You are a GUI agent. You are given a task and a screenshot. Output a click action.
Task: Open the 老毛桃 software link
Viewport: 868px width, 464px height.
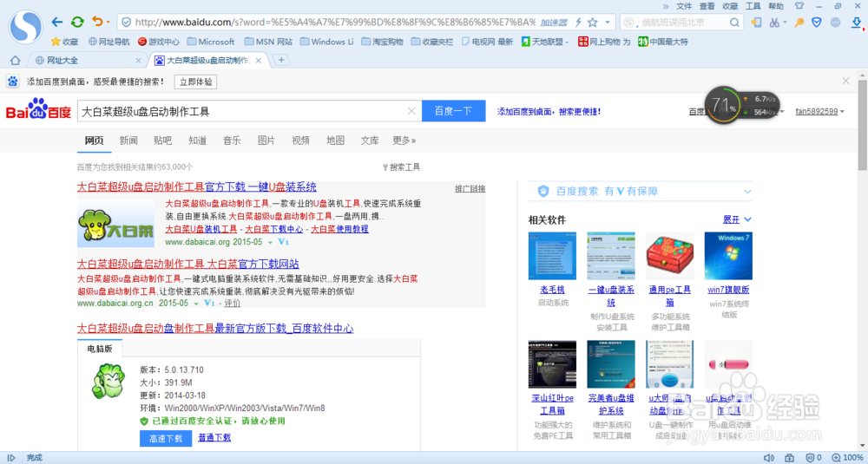(552, 290)
